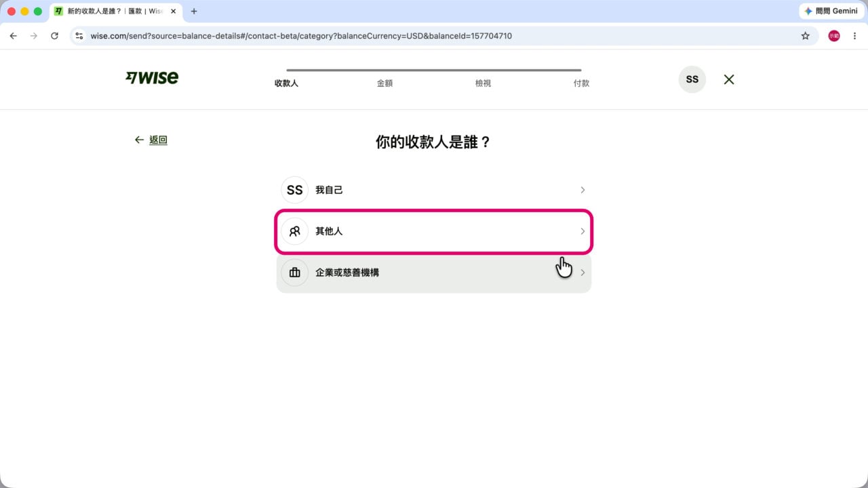Close the send money flow with X
The image size is (868, 488).
(729, 79)
